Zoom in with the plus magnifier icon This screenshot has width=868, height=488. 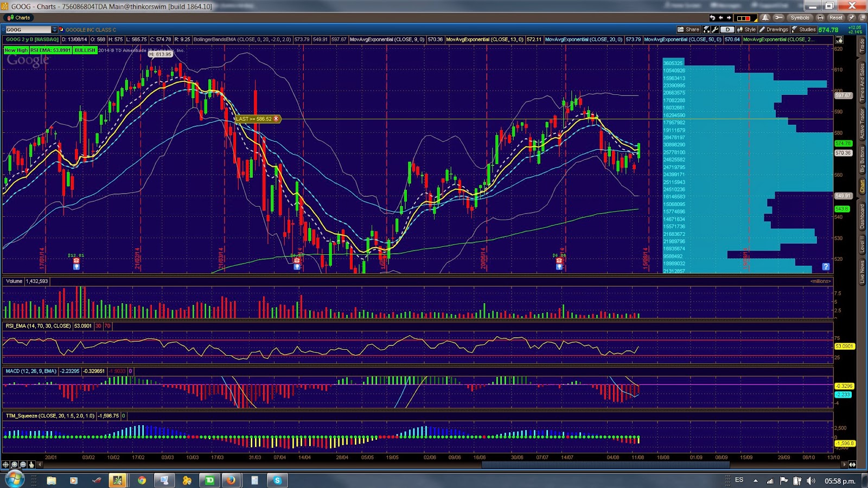pyautogui.click(x=15, y=465)
